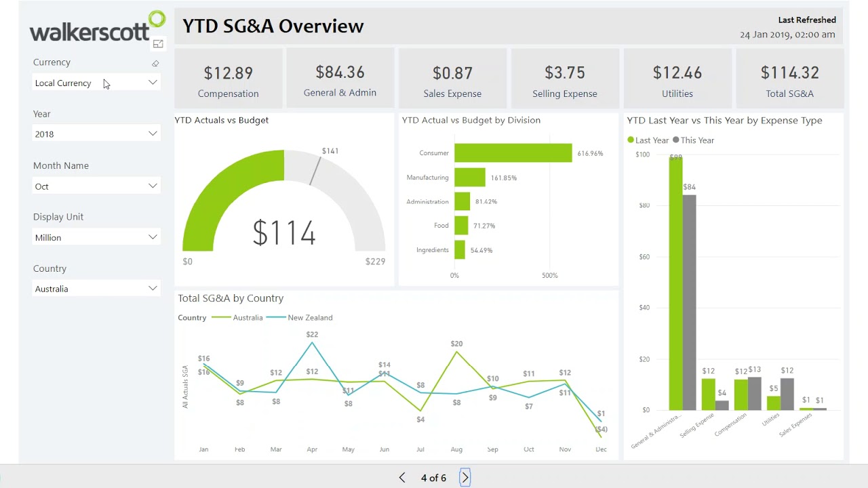Click the Total SG&A by Country title
Image resolution: width=868 pixels, height=488 pixels.
(231, 298)
